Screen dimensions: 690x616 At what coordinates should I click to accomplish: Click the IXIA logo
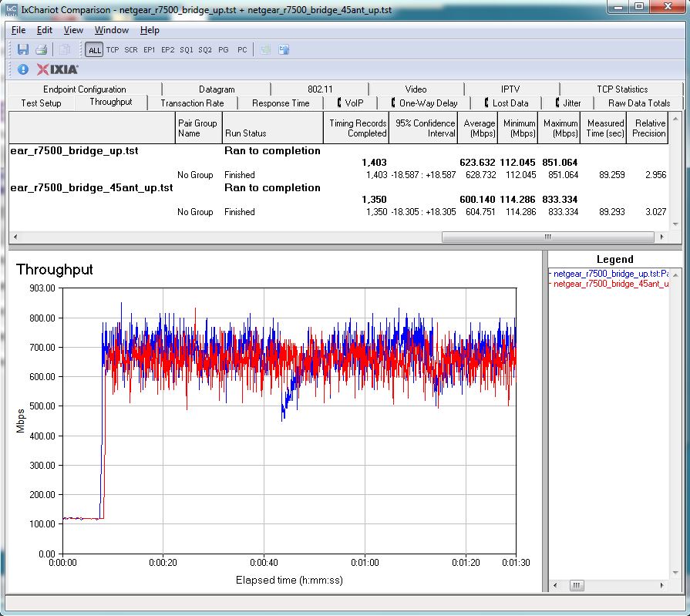pyautogui.click(x=58, y=69)
